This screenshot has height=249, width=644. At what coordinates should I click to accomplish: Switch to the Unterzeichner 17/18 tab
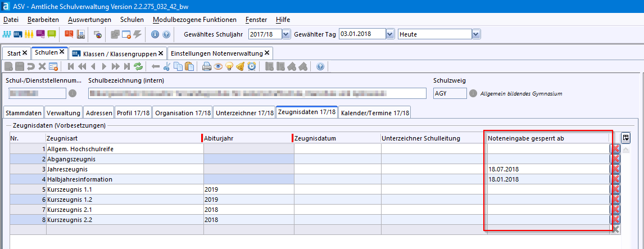[x=244, y=112]
